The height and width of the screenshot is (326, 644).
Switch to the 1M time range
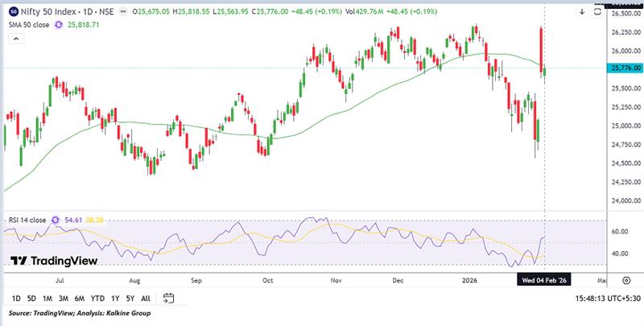(47, 299)
